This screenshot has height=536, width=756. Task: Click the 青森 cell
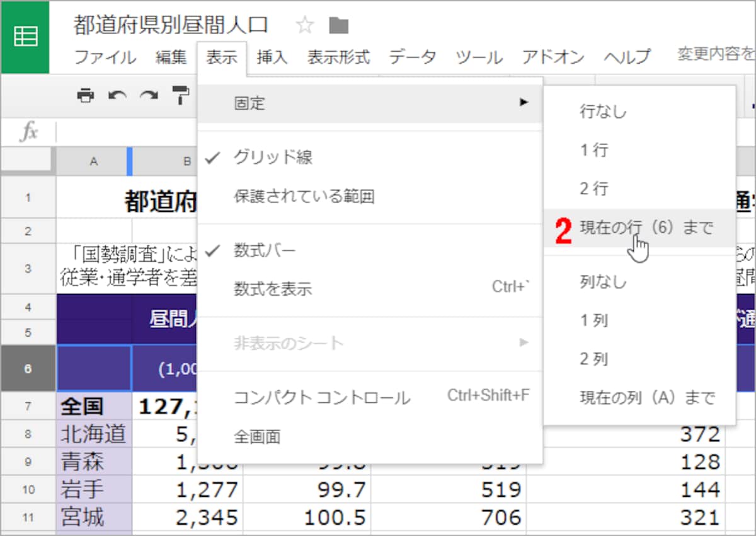coord(94,462)
